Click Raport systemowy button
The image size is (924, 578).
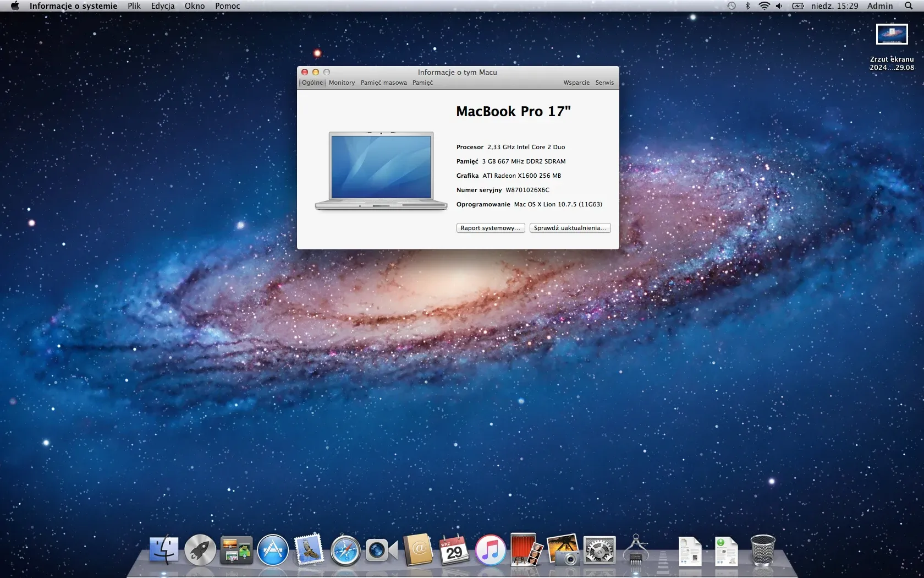point(491,228)
